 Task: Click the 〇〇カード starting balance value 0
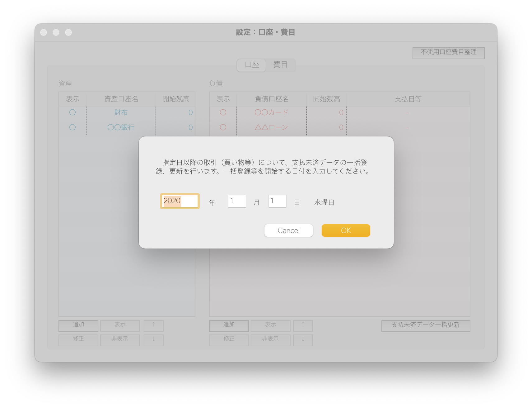[x=341, y=112]
